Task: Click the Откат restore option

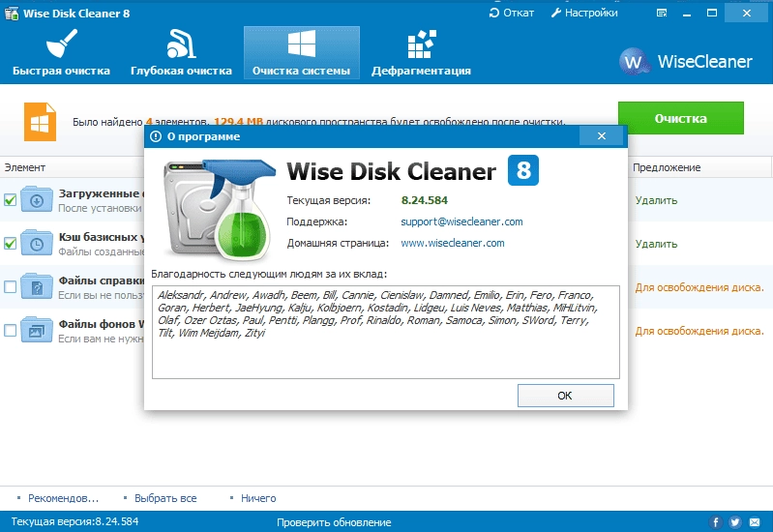Action: point(512,13)
